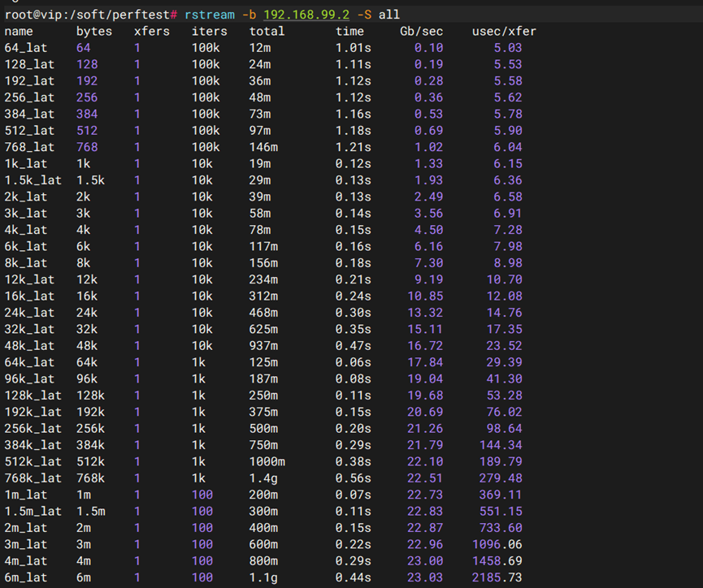Click the 5.03 usec/xfer value
Viewport: 703px width, 588px height.
[x=507, y=48]
